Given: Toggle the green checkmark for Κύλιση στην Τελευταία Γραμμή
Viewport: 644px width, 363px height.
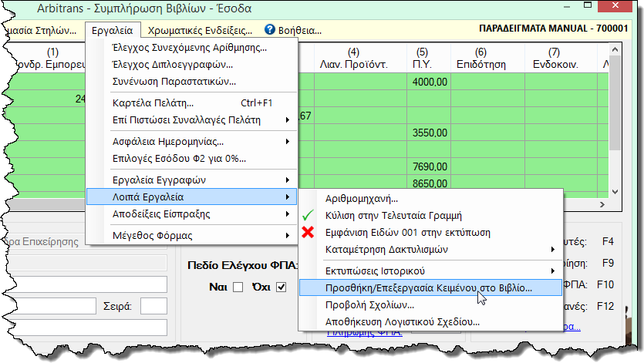Looking at the screenshot, I should tap(308, 215).
